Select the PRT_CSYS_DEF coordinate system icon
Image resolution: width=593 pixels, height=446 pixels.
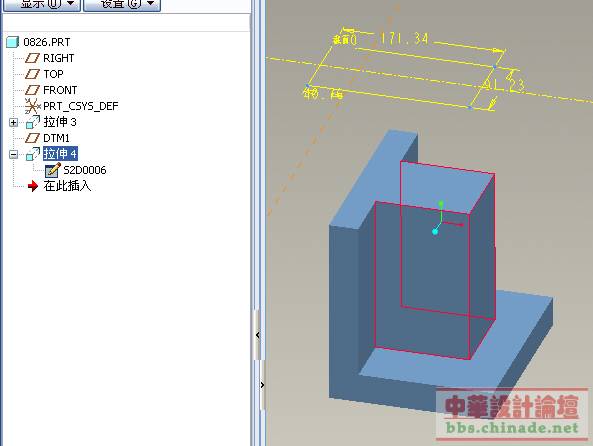(x=33, y=106)
